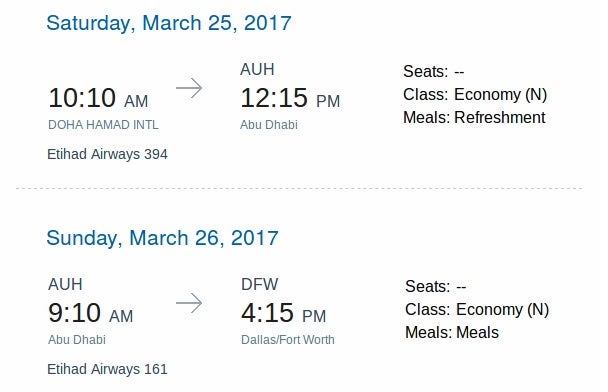Click Meals: Meals on second flight
Image resolution: width=608 pixels, height=392 pixels.
pyautogui.click(x=452, y=333)
